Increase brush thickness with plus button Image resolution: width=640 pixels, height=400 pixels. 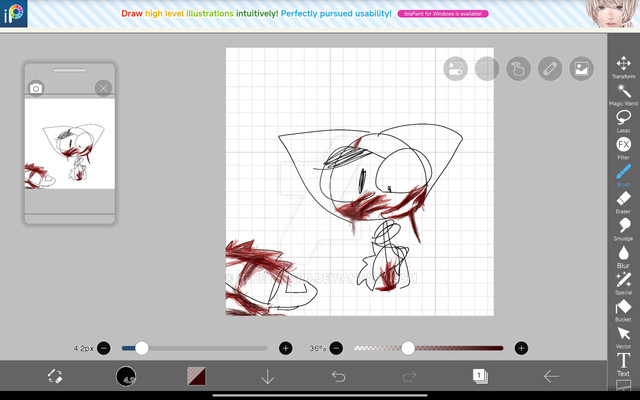pos(286,348)
